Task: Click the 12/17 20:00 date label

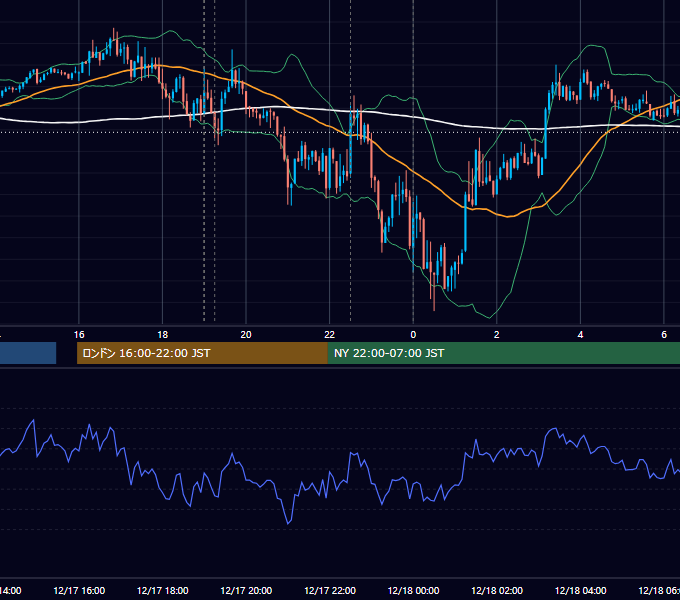Action: point(246,590)
